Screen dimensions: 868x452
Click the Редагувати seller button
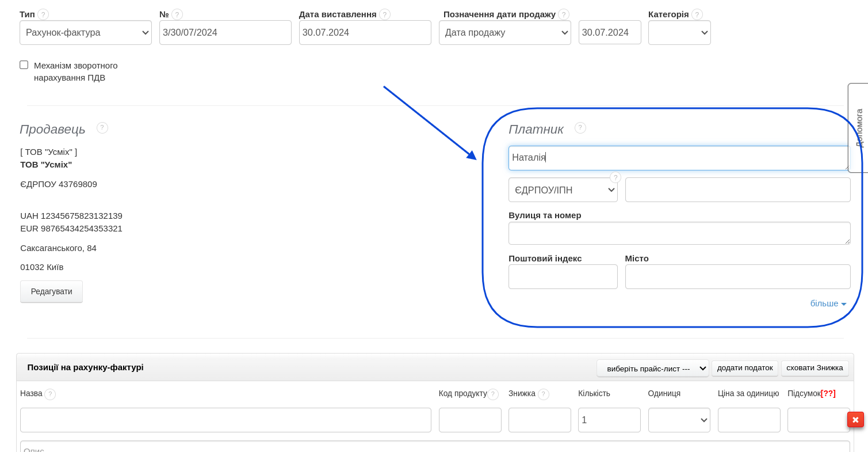51,291
